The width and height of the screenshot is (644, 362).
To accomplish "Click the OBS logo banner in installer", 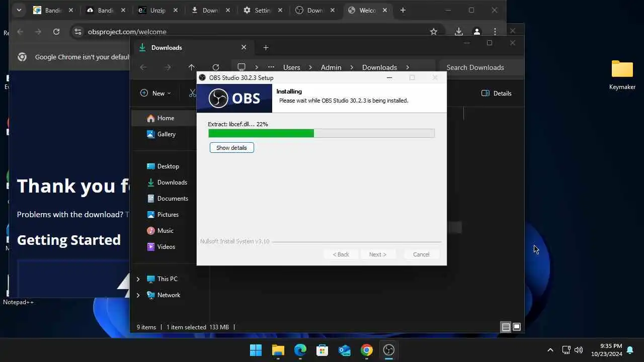I will 234,98.
